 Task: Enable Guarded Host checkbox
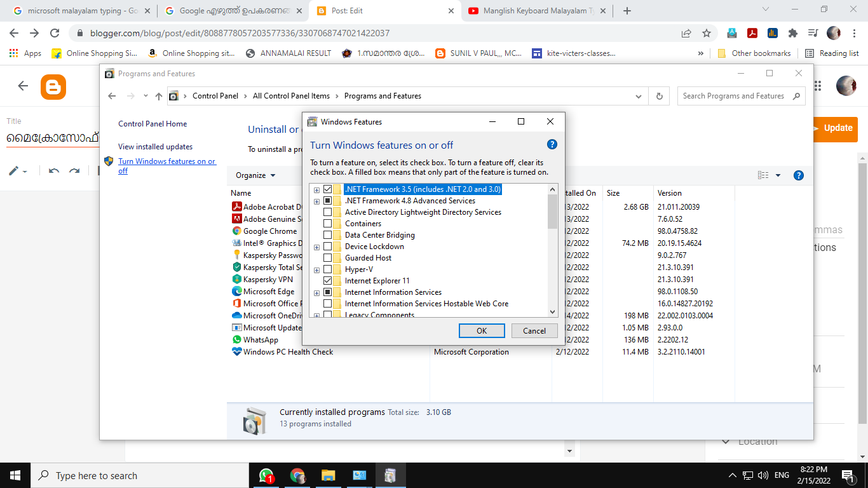tap(327, 258)
